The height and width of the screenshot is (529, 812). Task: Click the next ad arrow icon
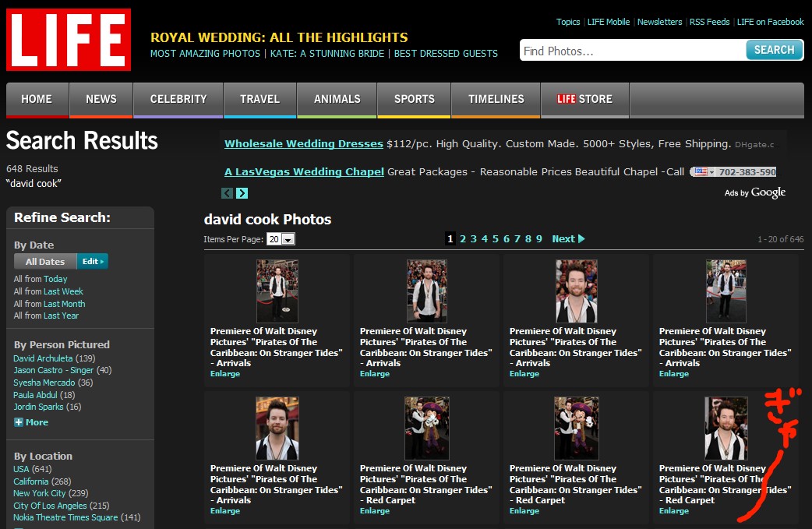(x=242, y=193)
